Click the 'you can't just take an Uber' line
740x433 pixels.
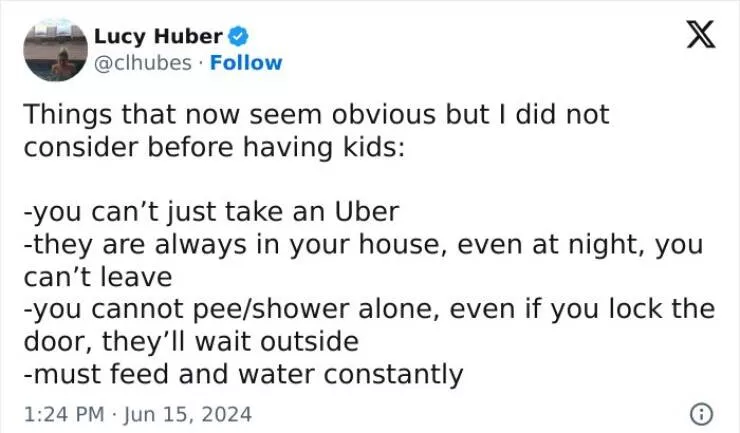[212, 212]
